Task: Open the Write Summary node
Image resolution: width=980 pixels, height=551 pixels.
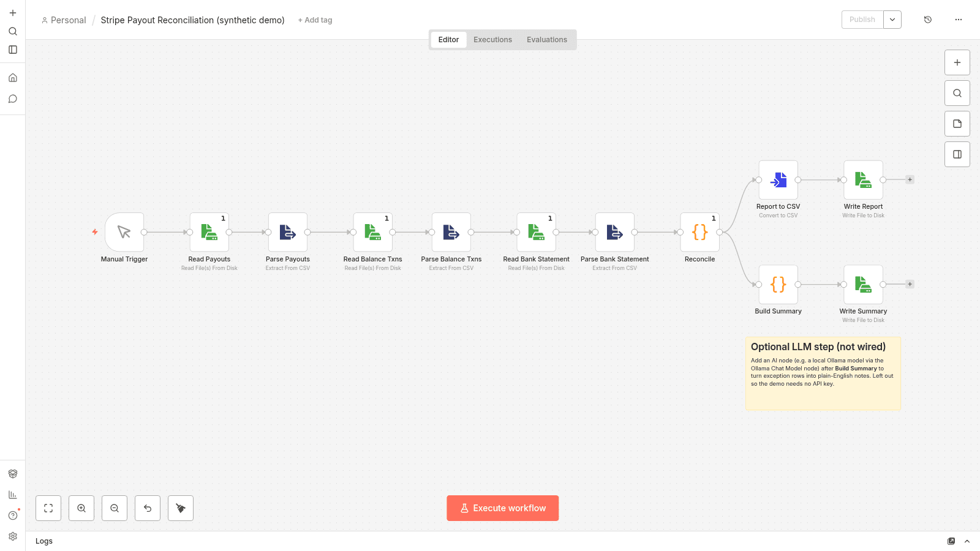Action: (x=864, y=284)
